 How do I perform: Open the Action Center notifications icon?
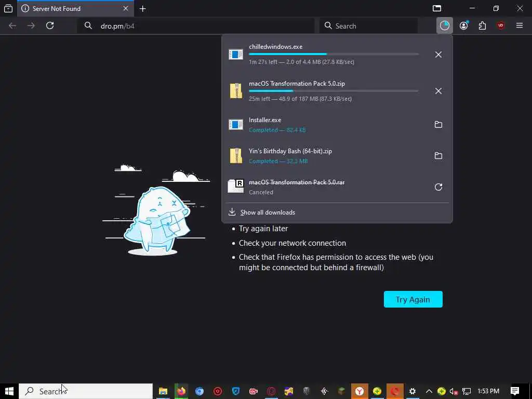(x=515, y=391)
